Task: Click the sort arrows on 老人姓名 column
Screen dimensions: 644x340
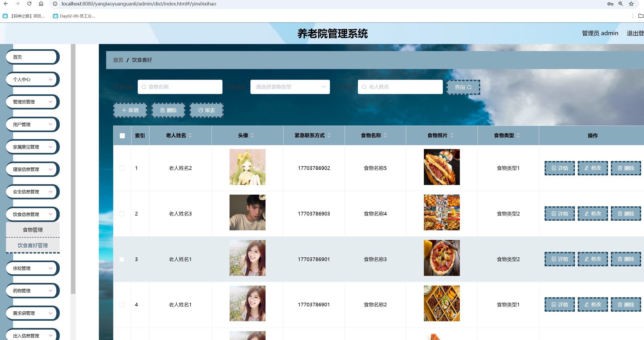Action: pyautogui.click(x=190, y=135)
